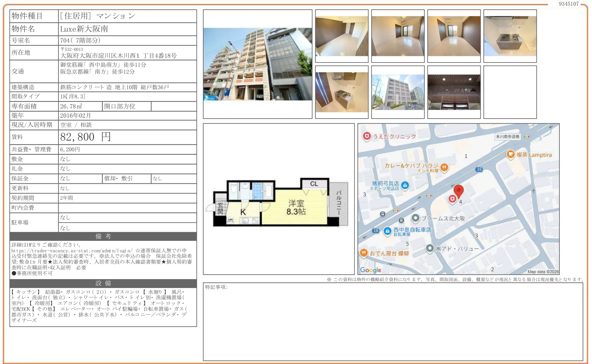Open the kitchen stove top thumbnail
Screen dimensions: 592x364
[x=510, y=36]
